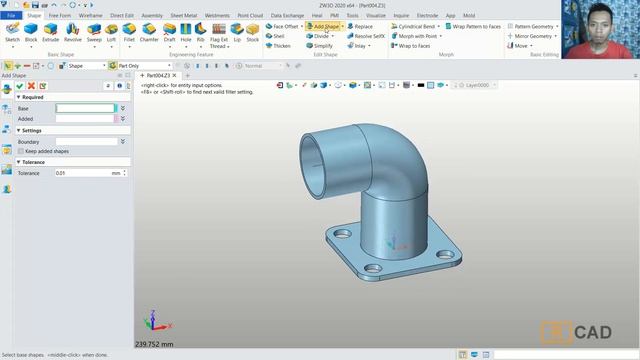Screen dimensions: 640x360
Task: Switch to the Wireframe tab
Action: pos(91,16)
